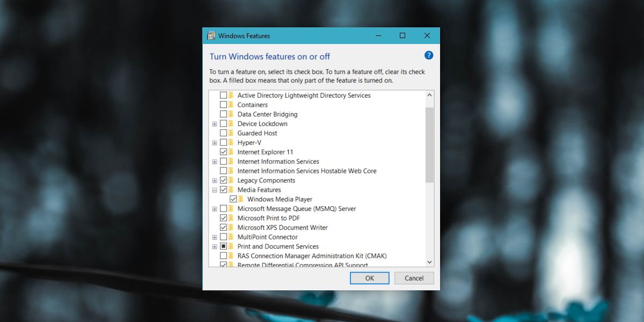Expand the Device Lockdown node
Screen dimensions: 644x322
click(215, 124)
